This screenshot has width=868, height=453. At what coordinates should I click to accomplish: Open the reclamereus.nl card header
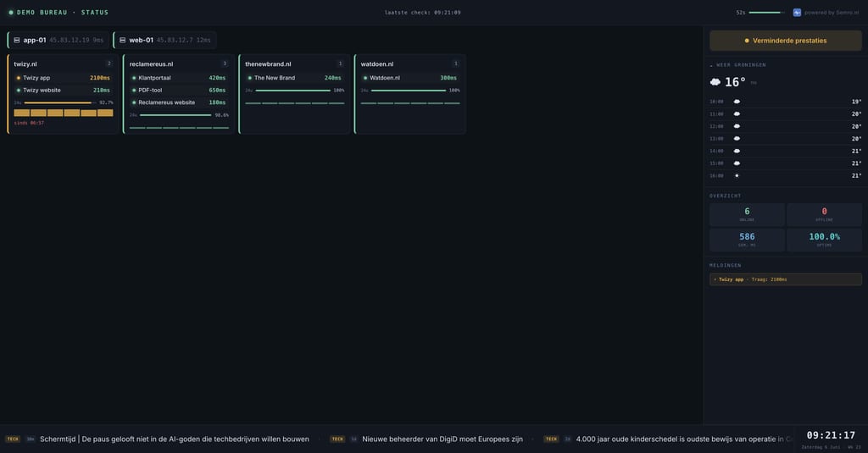pos(179,64)
